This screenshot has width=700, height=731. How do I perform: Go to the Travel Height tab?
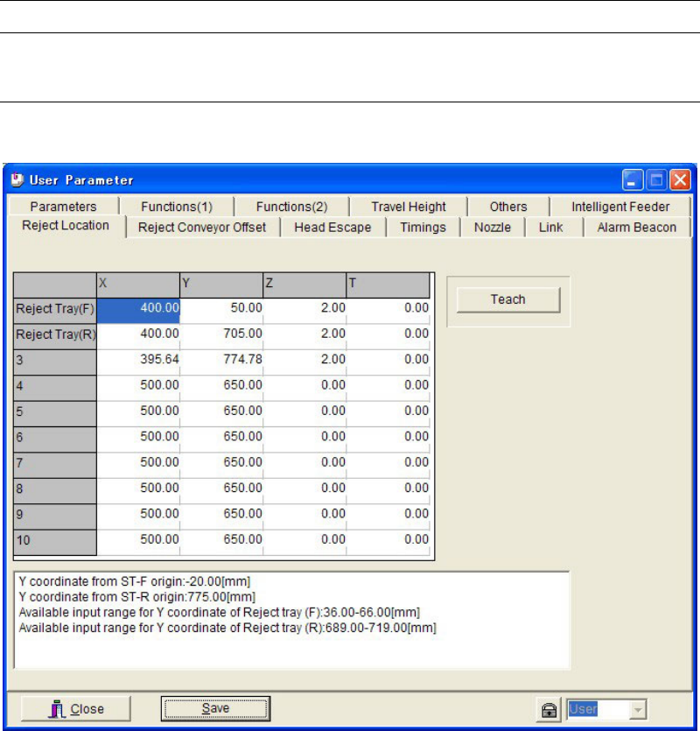[x=408, y=207]
